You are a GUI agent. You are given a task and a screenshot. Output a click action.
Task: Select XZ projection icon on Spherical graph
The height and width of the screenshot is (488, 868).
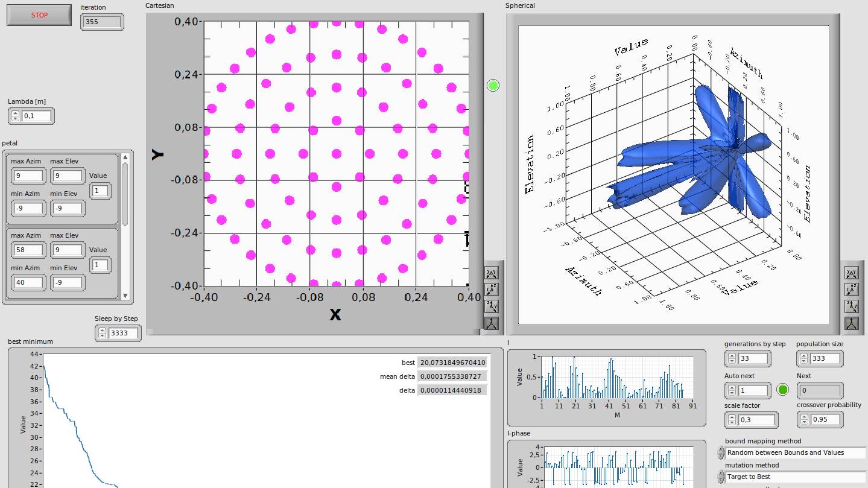tap(851, 290)
